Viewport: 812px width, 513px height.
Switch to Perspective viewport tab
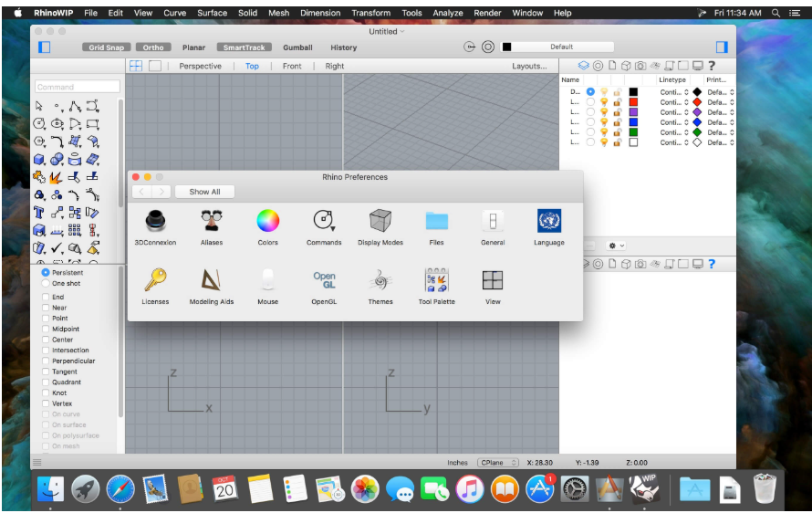pos(200,67)
